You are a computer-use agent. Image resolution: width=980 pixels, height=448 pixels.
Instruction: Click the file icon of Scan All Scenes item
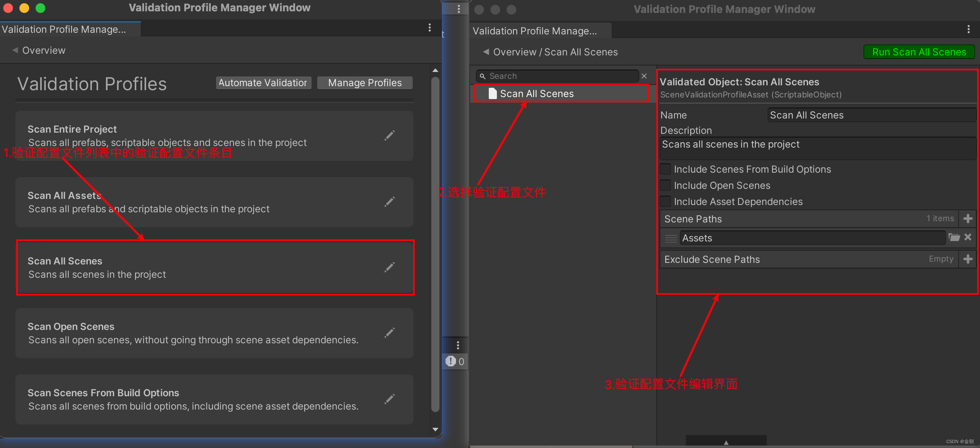(492, 93)
